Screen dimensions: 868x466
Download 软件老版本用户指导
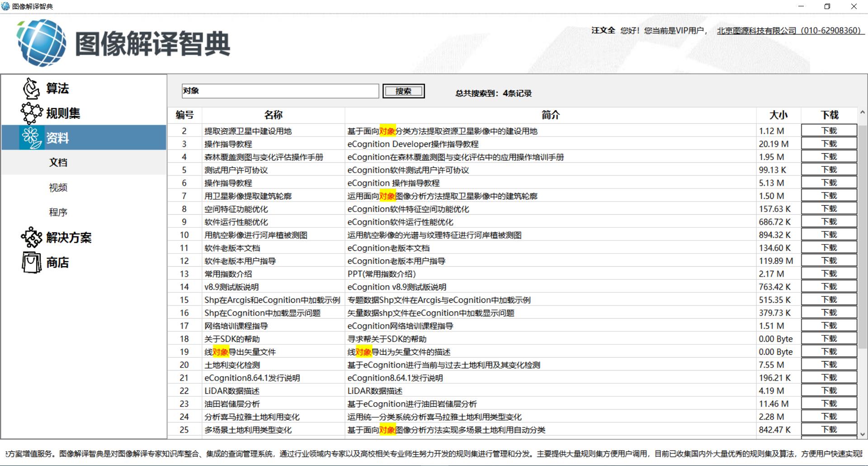tap(829, 261)
